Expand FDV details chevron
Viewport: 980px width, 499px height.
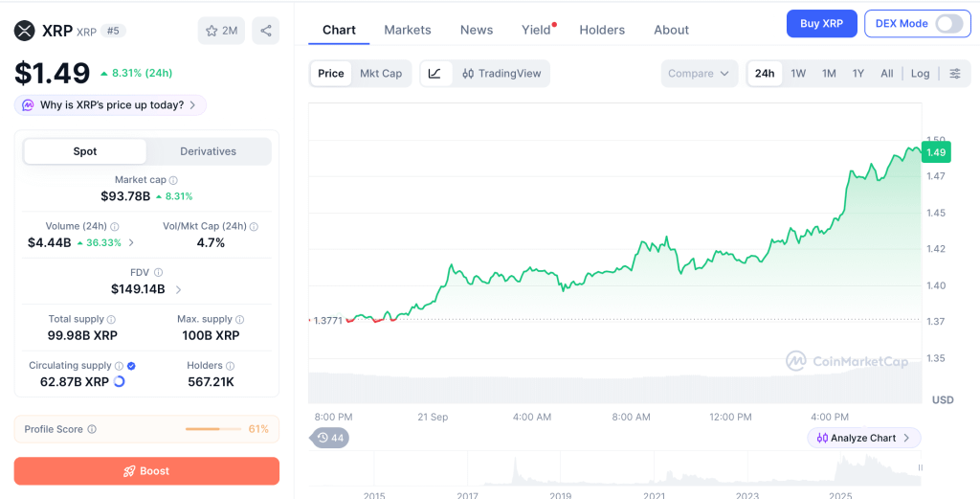(179, 289)
